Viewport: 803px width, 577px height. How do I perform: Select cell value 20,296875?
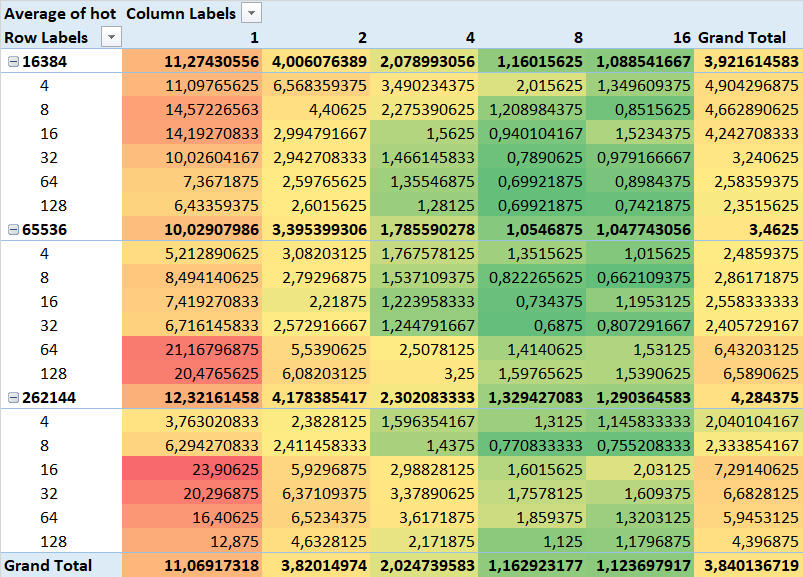tap(221, 494)
